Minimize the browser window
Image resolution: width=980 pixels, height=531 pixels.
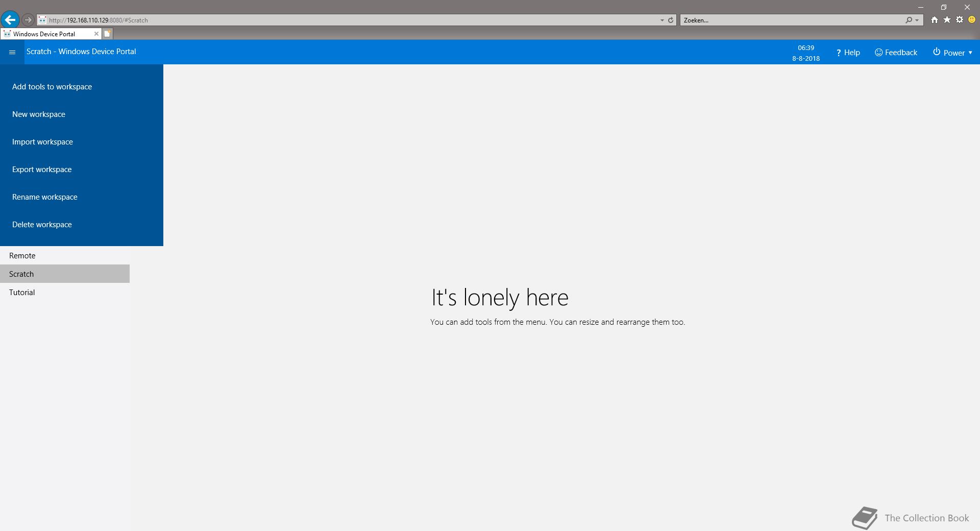921,7
